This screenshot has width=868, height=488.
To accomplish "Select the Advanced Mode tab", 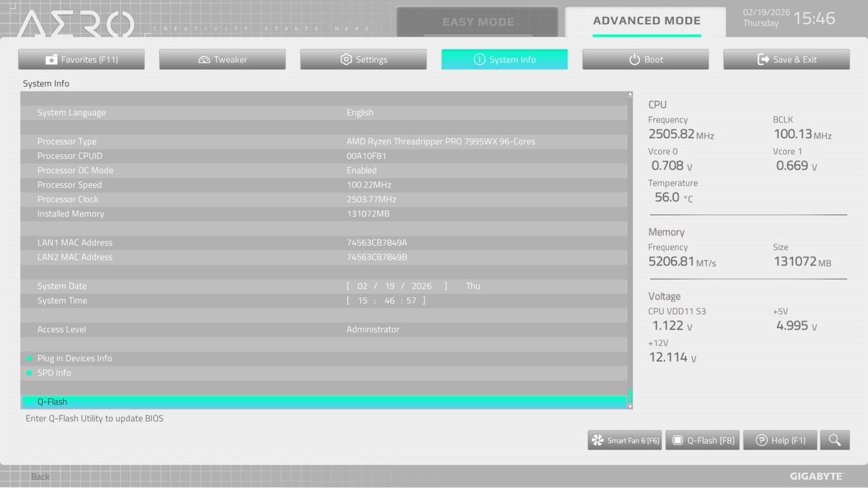I will pos(646,20).
